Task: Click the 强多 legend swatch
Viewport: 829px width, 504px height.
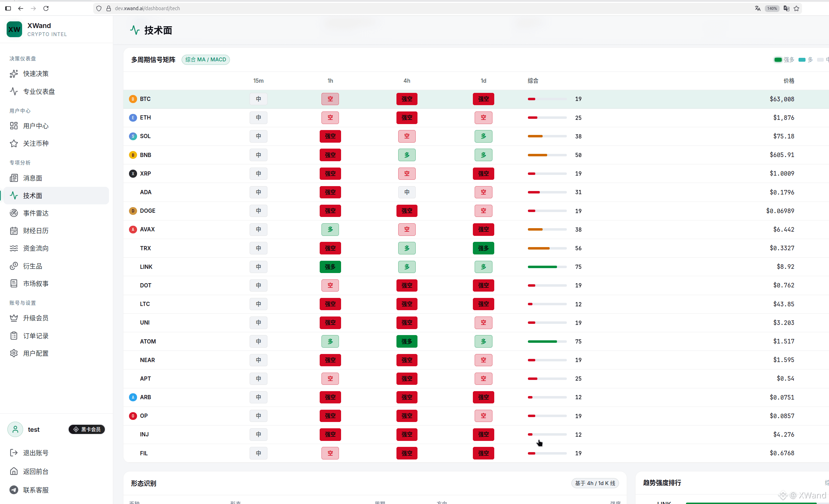Action: 778,60
